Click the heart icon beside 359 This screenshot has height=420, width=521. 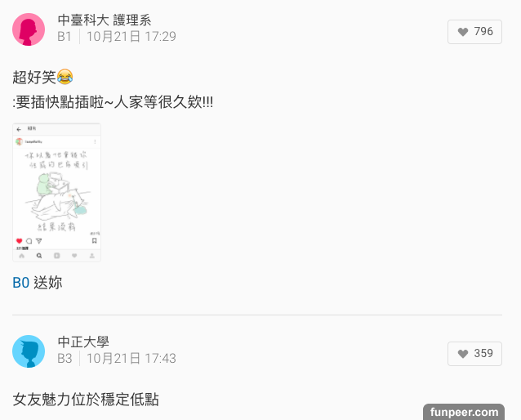click(463, 354)
